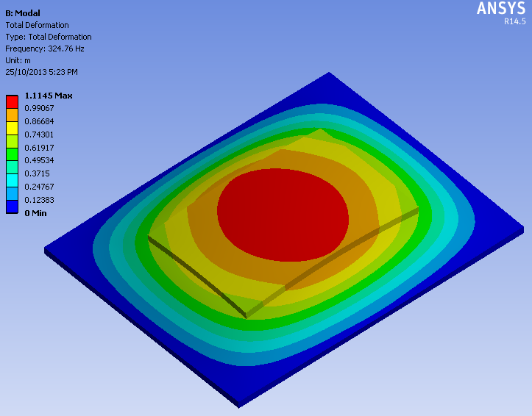Click the "Type: Total Deformation" line
The width and height of the screenshot is (532, 416).
click(x=49, y=37)
